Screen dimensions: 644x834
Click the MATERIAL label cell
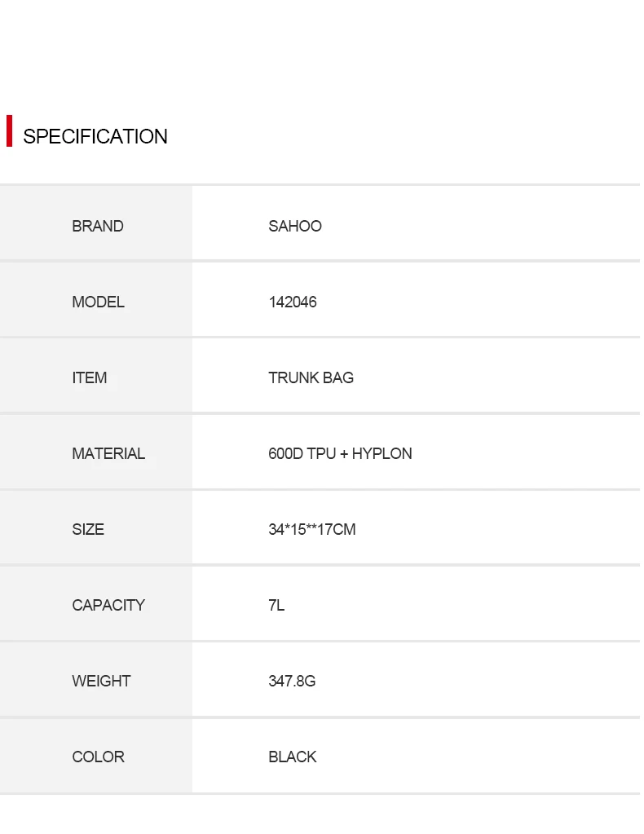click(108, 453)
